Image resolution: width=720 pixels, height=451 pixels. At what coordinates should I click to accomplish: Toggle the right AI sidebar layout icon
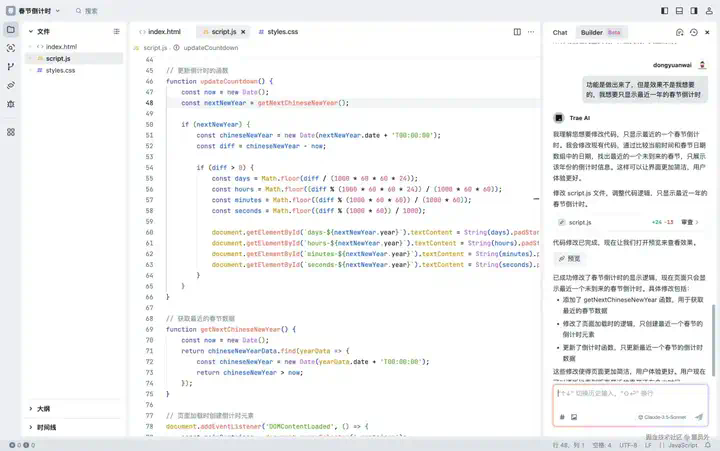tap(694, 11)
